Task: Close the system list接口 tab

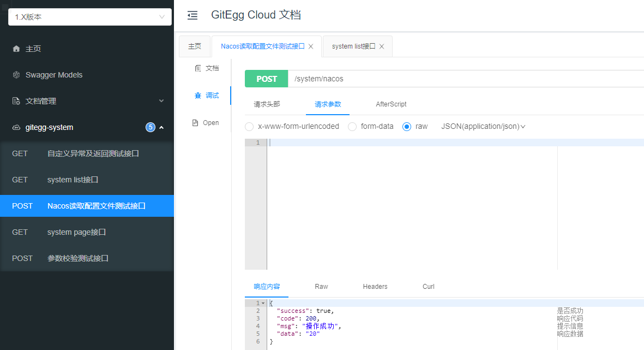Action: [x=382, y=46]
